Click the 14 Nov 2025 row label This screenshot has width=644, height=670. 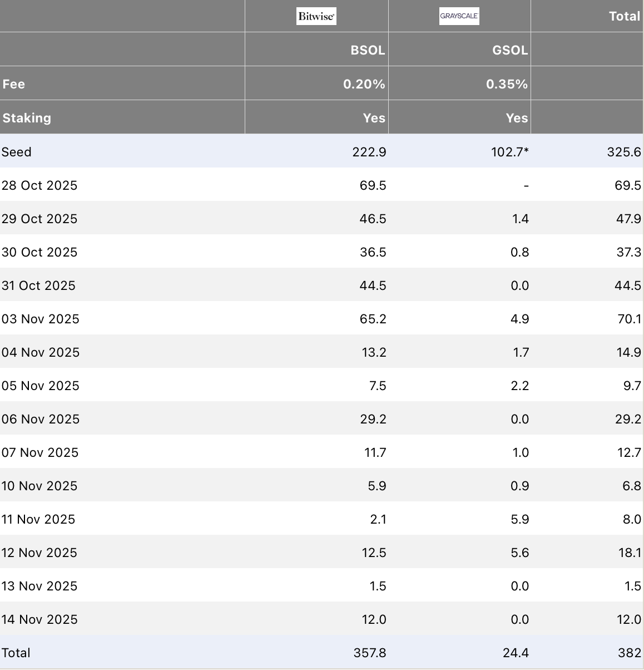(x=41, y=619)
